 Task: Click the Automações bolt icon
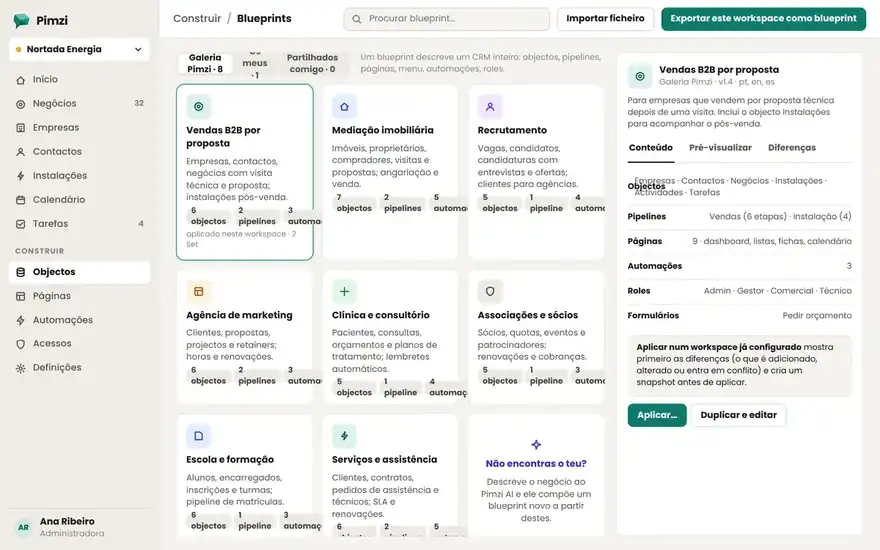click(x=21, y=320)
